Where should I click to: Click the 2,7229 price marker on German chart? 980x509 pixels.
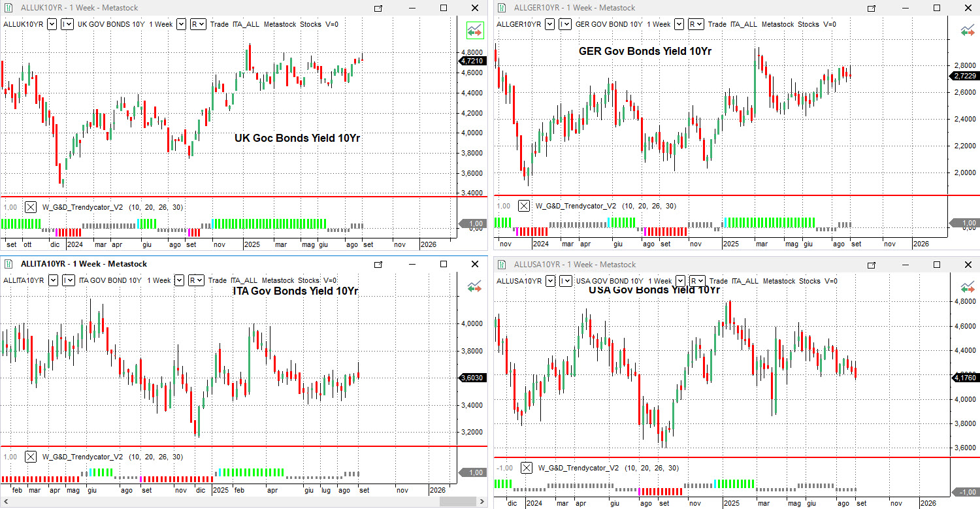pyautogui.click(x=962, y=76)
